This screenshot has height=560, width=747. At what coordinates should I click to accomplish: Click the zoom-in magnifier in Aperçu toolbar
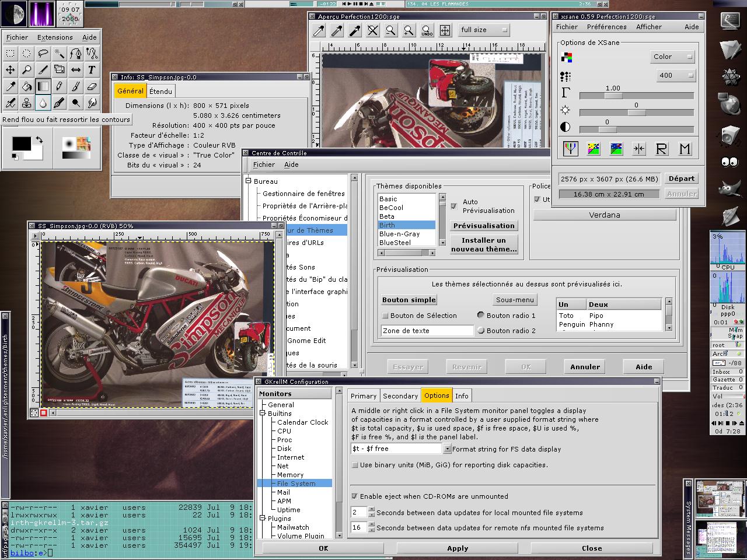point(409,30)
